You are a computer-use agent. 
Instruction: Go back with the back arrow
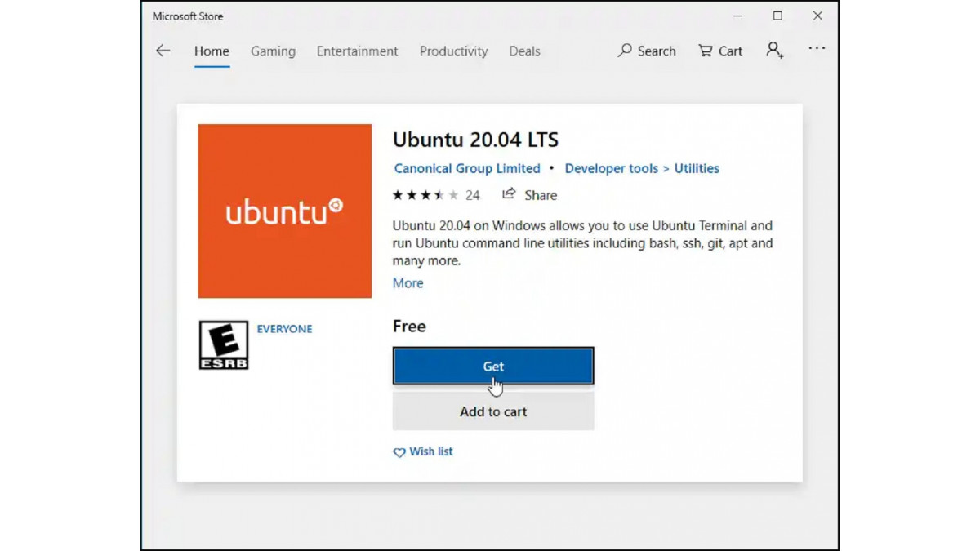pyautogui.click(x=163, y=51)
